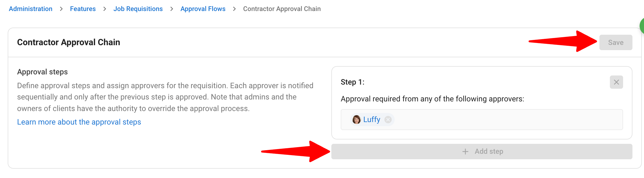Click the Contractor Approval Chain breadcrumb text

pyautogui.click(x=282, y=9)
